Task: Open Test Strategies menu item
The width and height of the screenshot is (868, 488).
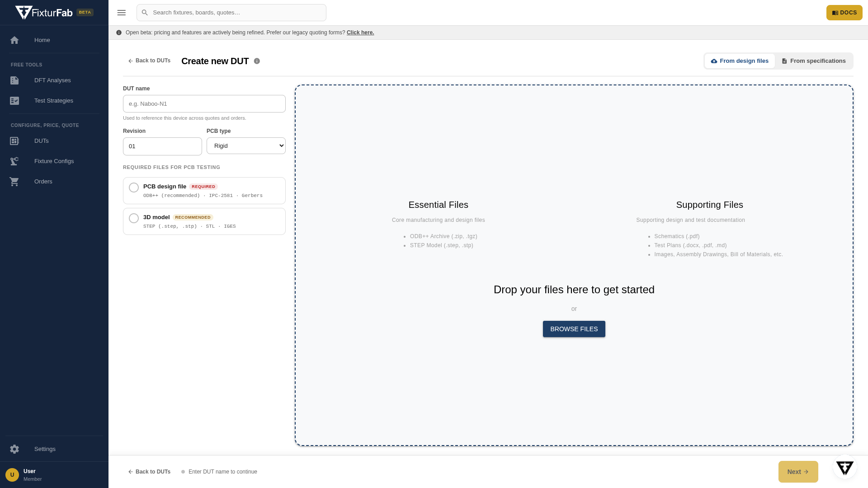Action: (54, 101)
